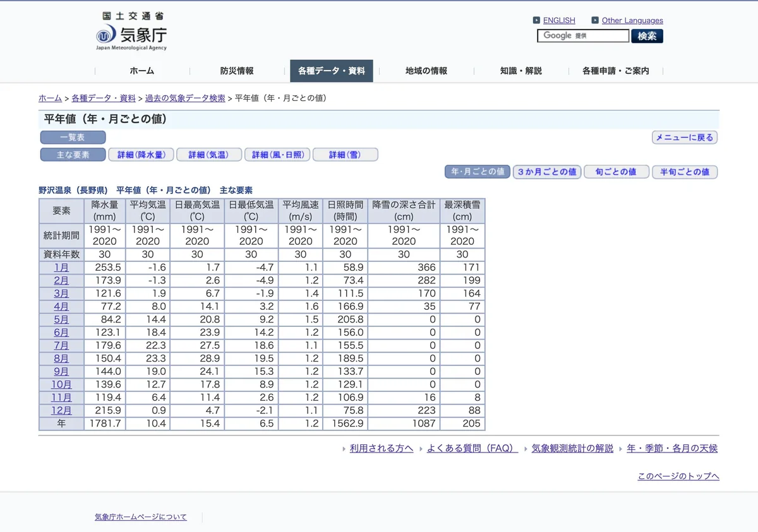Open the ENGLISH version link
The height and width of the screenshot is (532, 758).
tap(559, 20)
